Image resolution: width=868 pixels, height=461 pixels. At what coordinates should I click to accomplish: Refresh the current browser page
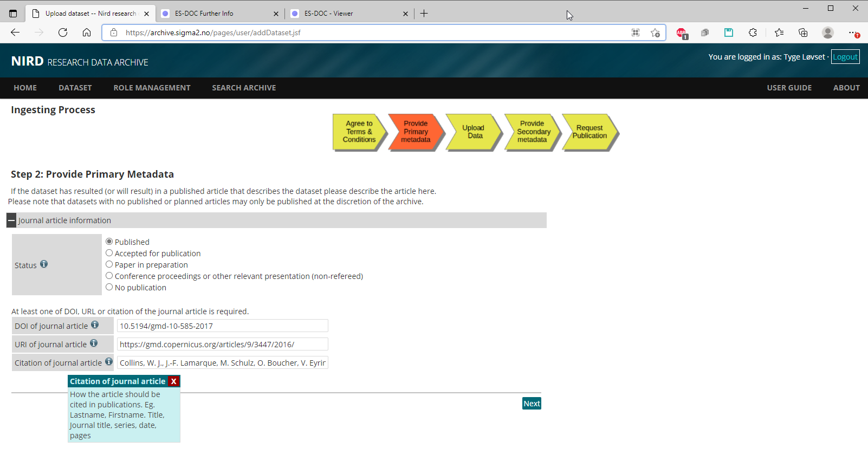tap(63, 33)
